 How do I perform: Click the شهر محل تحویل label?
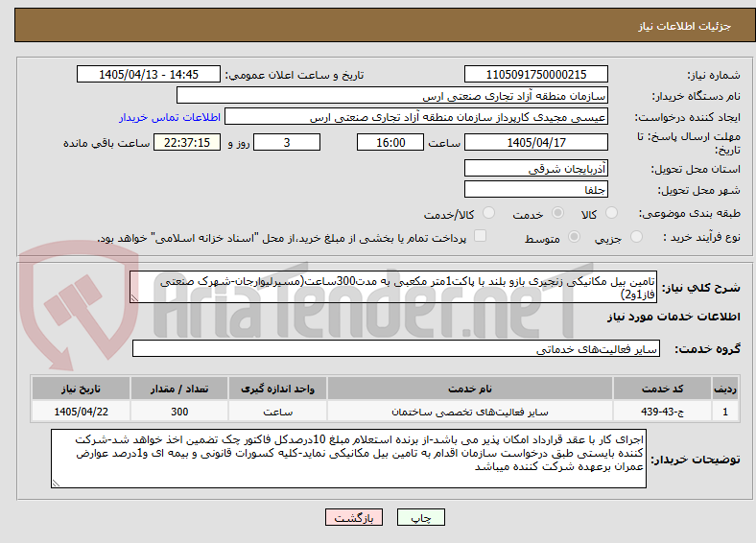pyautogui.click(x=699, y=190)
